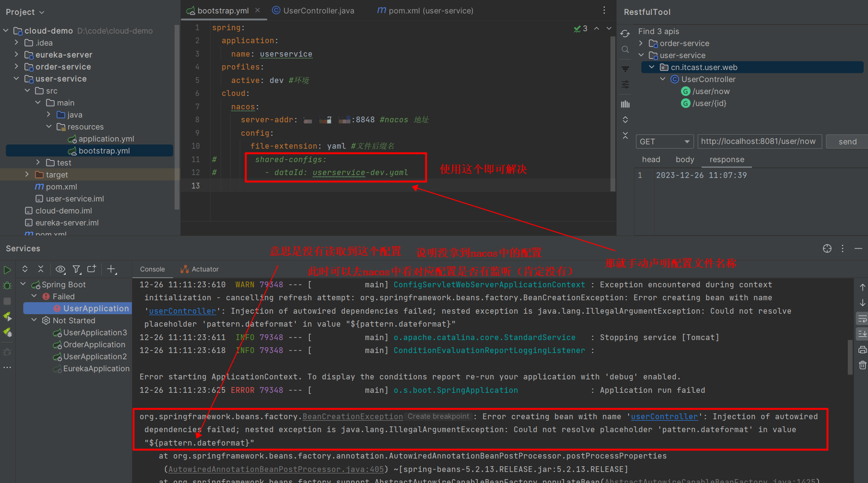Click the refresh icon in RestfulTool
The image size is (868, 483).
625,34
